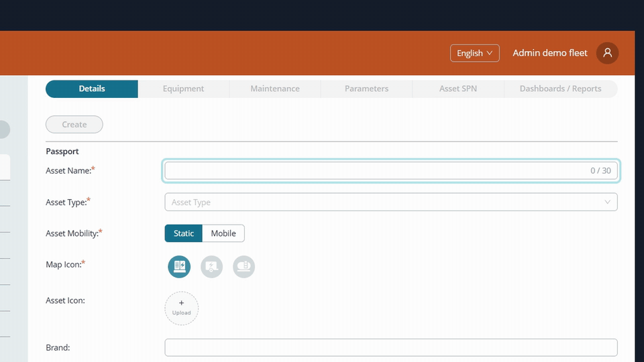
Task: Click the Asset Icon label
Action: coord(65,300)
